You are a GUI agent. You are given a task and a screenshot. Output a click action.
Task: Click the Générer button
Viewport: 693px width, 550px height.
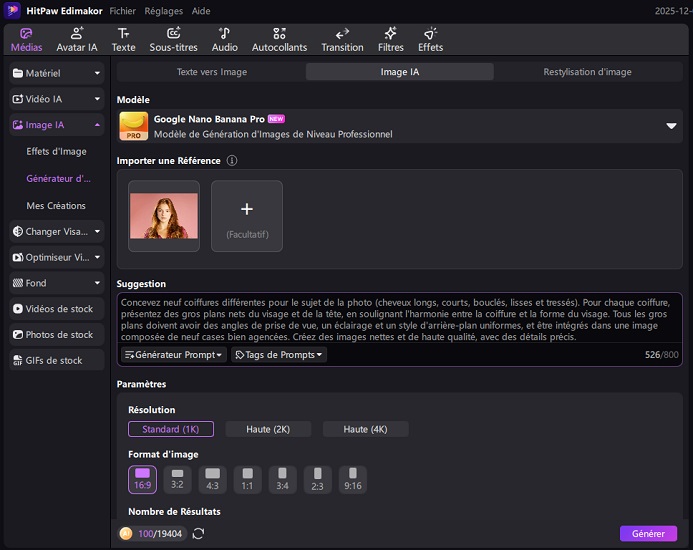tap(648, 534)
